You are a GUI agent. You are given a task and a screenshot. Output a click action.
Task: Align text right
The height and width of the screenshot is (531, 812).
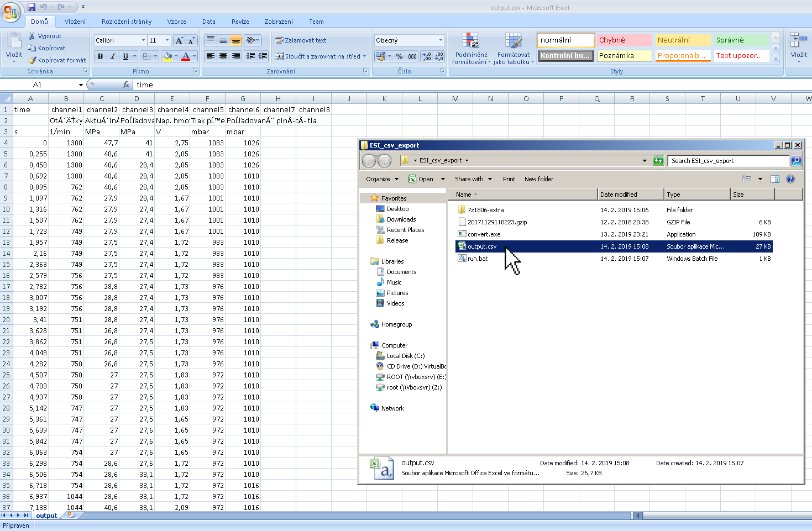pos(235,56)
